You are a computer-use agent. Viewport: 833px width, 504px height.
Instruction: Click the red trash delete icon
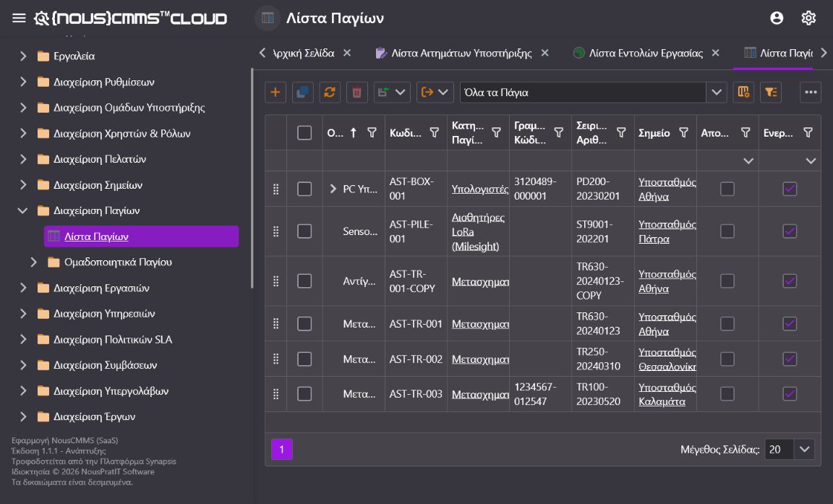click(x=357, y=93)
